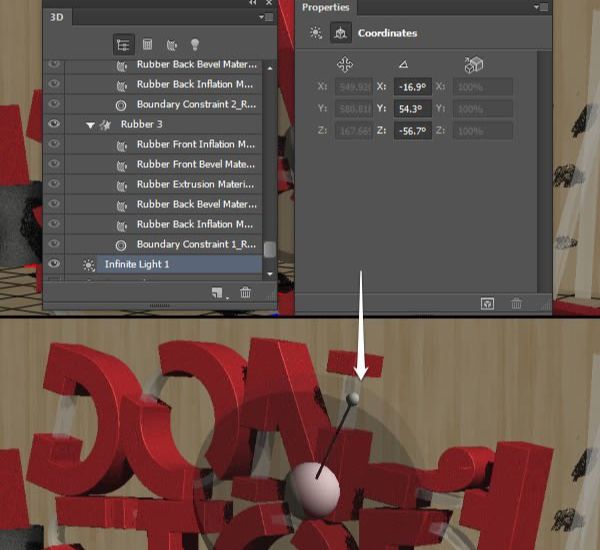Open the 3D panel flyout menu
Viewport: 600px width, 550px height.
point(266,17)
